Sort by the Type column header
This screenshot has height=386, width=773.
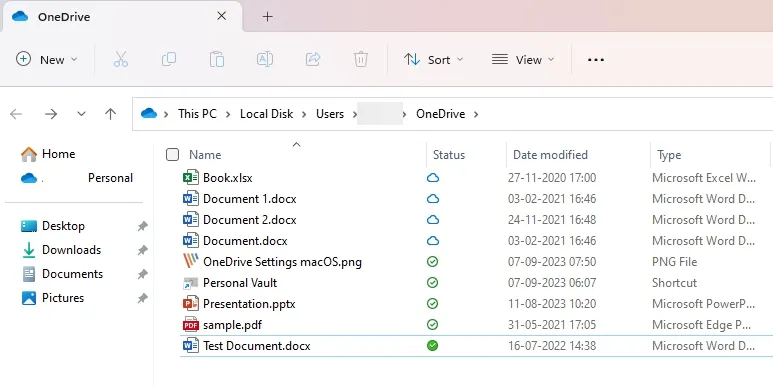coord(669,155)
